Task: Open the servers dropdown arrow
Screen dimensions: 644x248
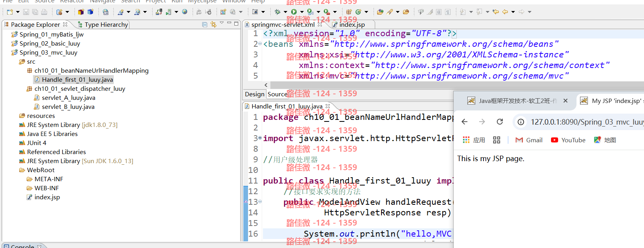Action: [x=176, y=12]
